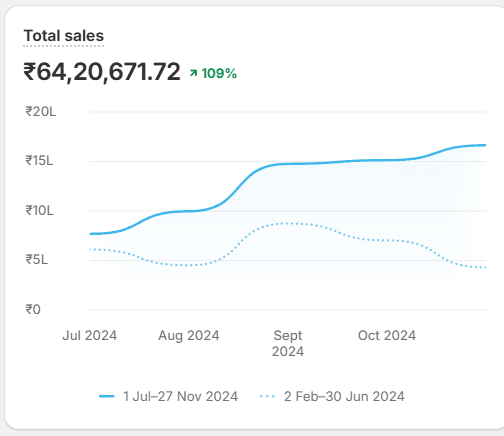Screen dimensions: 504x436
Task: Toggle the 1 Jul–27 Nov 2024 legend entry
Action: click(x=168, y=396)
